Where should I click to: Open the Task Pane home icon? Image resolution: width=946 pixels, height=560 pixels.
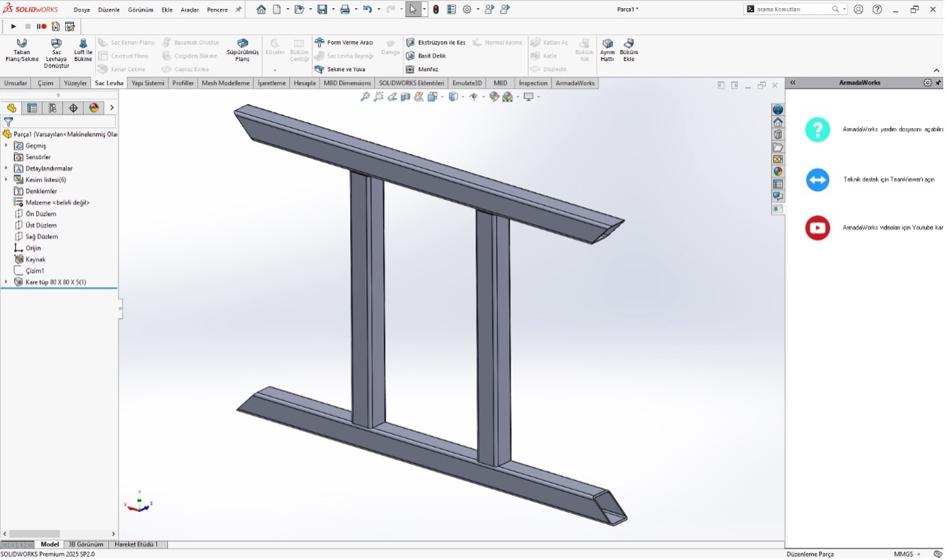(778, 121)
